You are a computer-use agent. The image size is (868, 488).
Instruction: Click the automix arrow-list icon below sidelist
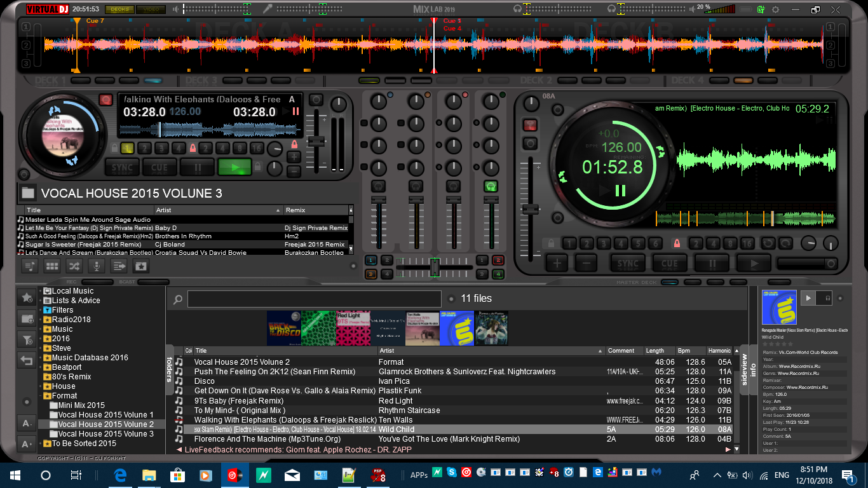tap(118, 266)
